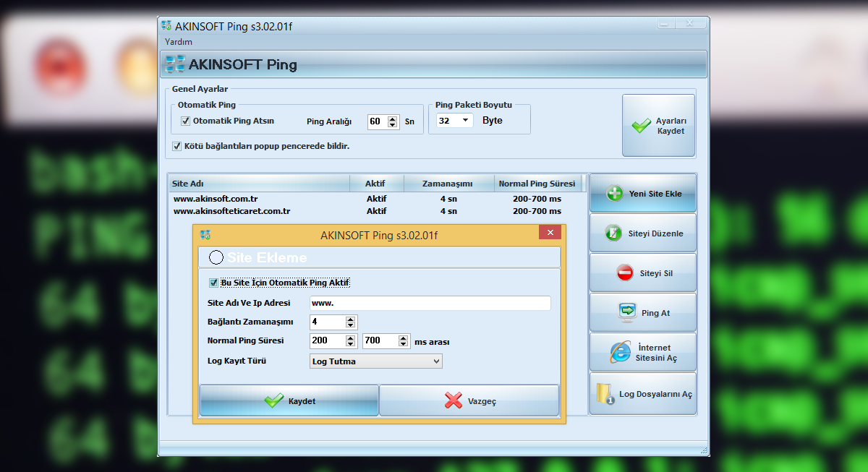Screen dimensions: 868x472
Task: Click the Log Dosyalarını Aç log icon
Action: click(x=603, y=392)
